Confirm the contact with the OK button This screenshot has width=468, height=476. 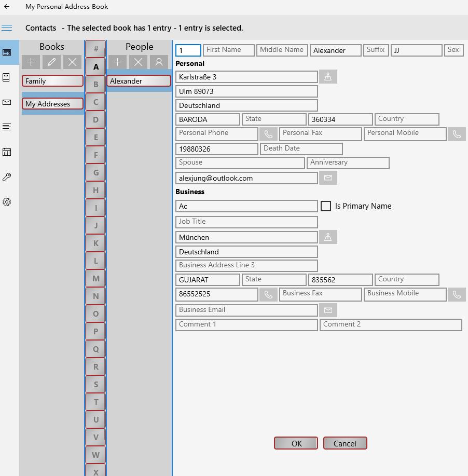point(296,443)
